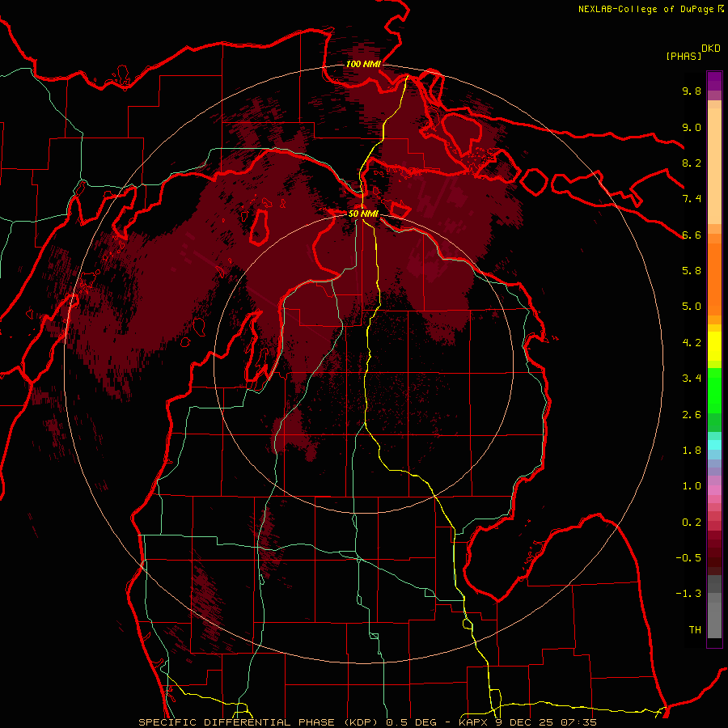This screenshot has height=728, width=728.
Task: Select the 9.8 scale value
Action: pyautogui.click(x=692, y=91)
